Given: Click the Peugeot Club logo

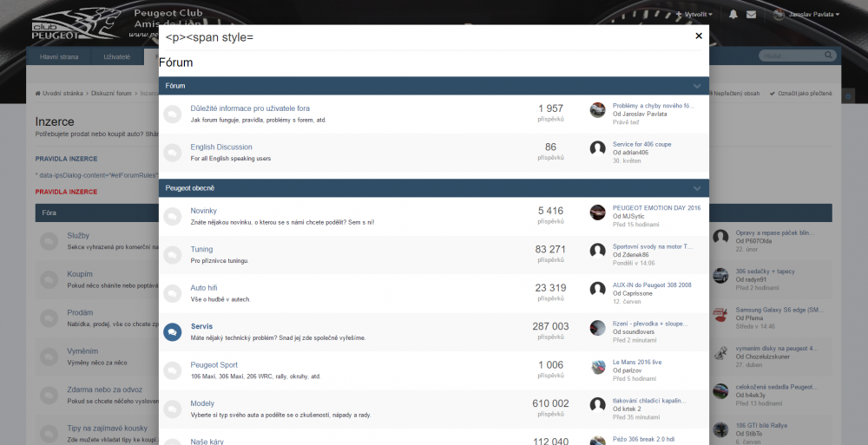Looking at the screenshot, I should (76, 24).
